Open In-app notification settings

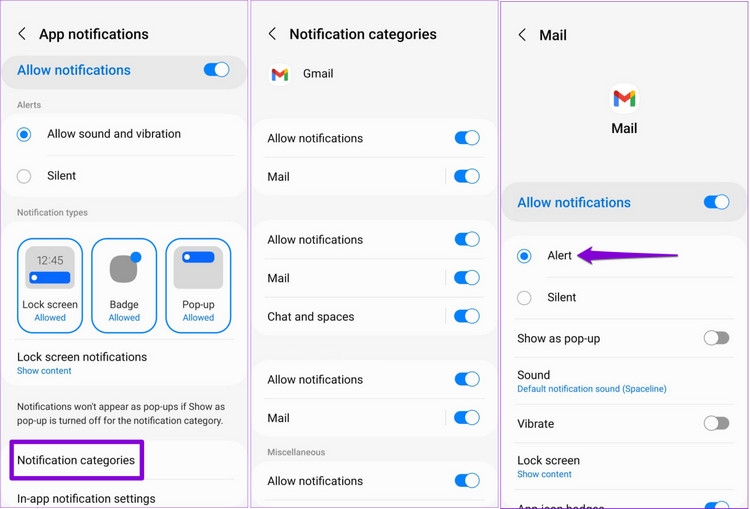(86, 498)
